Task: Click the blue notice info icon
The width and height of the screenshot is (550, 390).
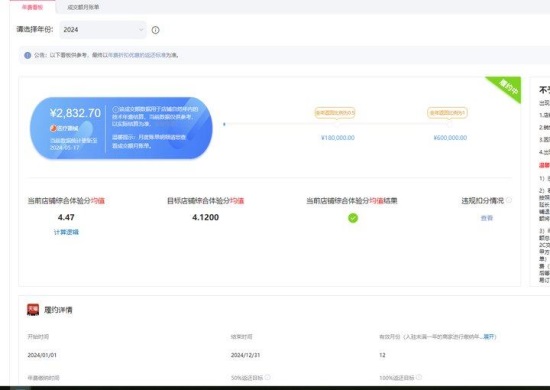Action: click(28, 55)
